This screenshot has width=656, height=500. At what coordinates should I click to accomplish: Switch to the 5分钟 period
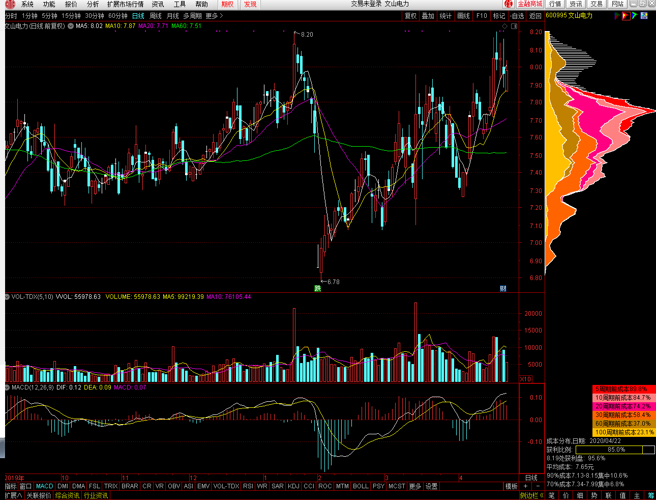tap(49, 16)
